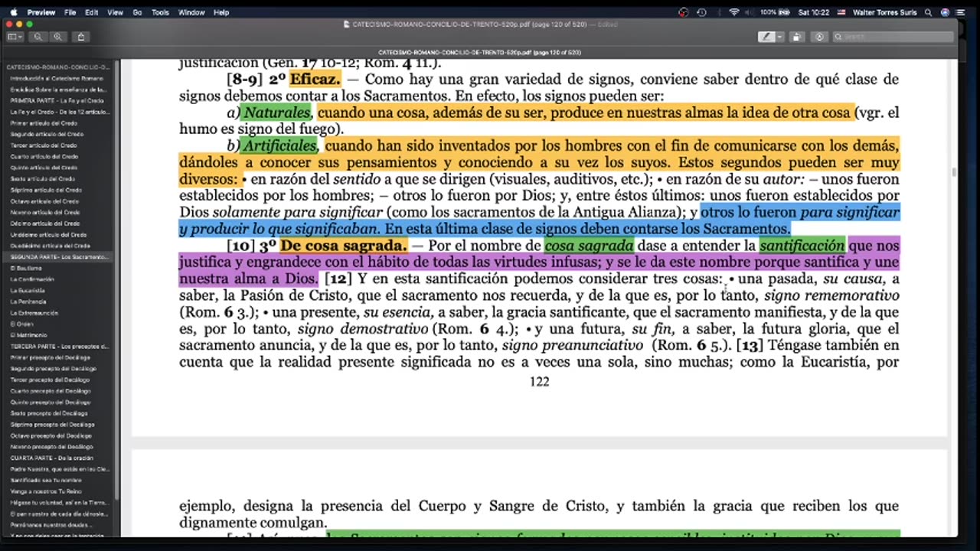Go to La Extremaunción chapter
Screen dimensions: 980x551
33,312
